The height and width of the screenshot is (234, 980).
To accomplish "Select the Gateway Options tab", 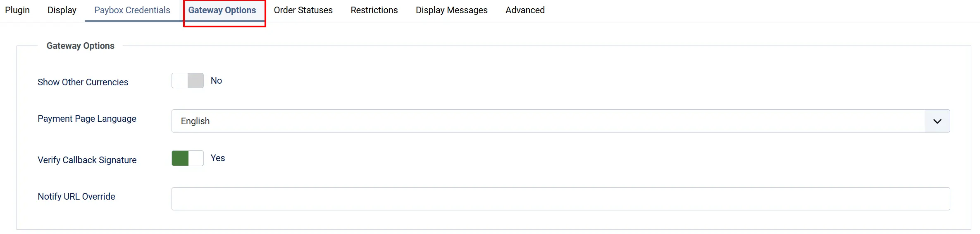I will coord(222,10).
